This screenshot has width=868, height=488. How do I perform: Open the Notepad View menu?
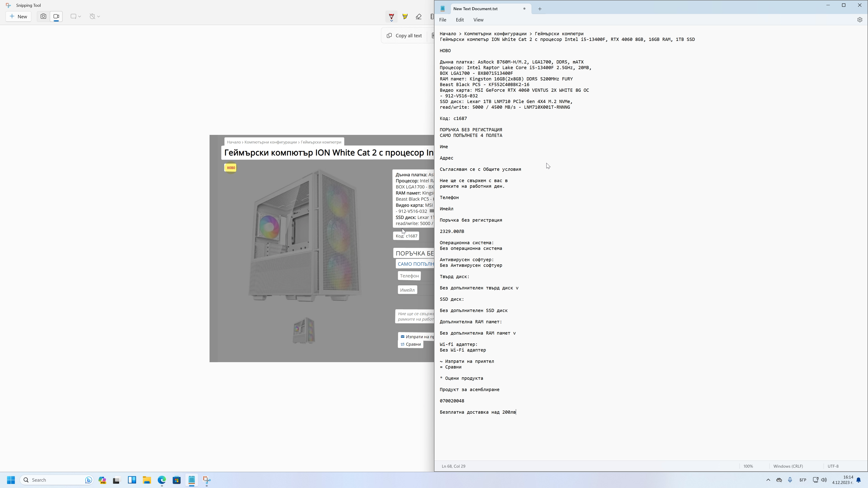pos(478,20)
